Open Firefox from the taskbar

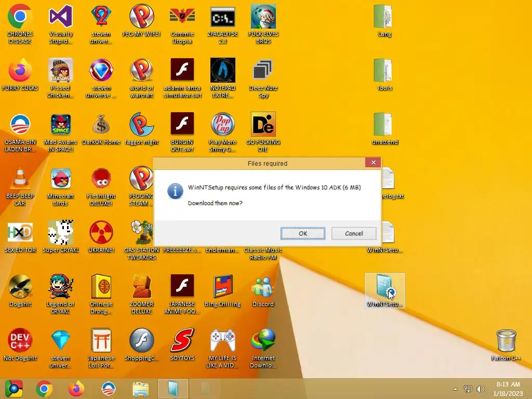[x=76, y=389]
